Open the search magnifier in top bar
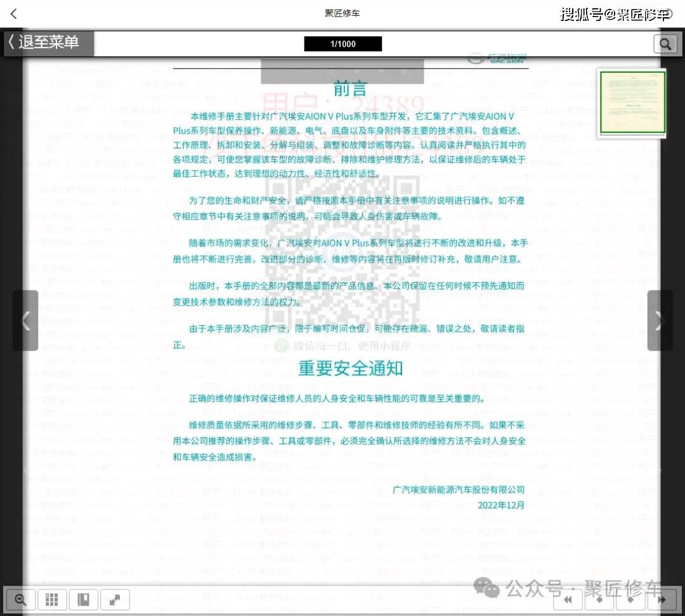Viewport: 685px width, 616px height. pos(665,44)
